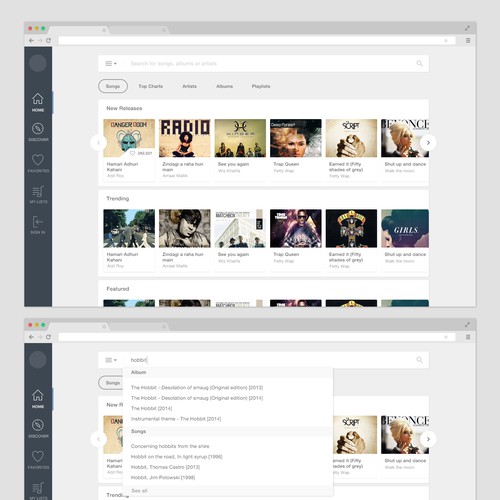Screen dimensions: 500x500
Task: Reload the page in bottom browser window
Action: 48,337
